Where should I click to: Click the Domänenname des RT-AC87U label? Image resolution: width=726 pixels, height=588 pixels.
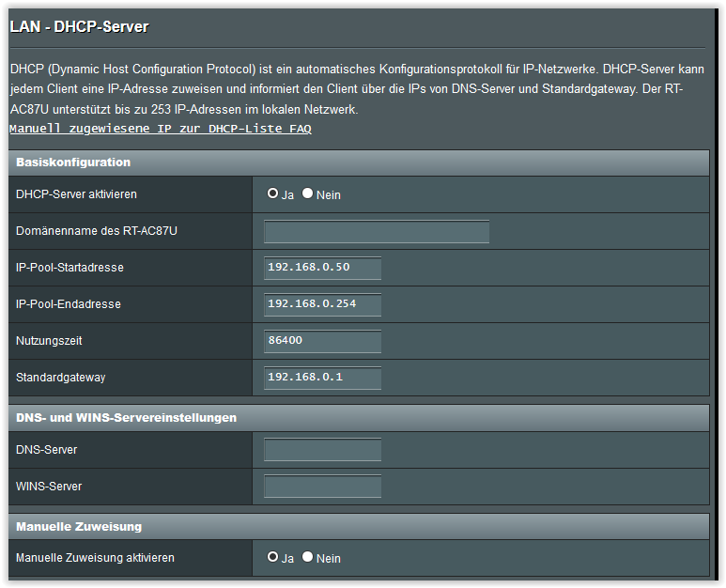pyautogui.click(x=97, y=230)
